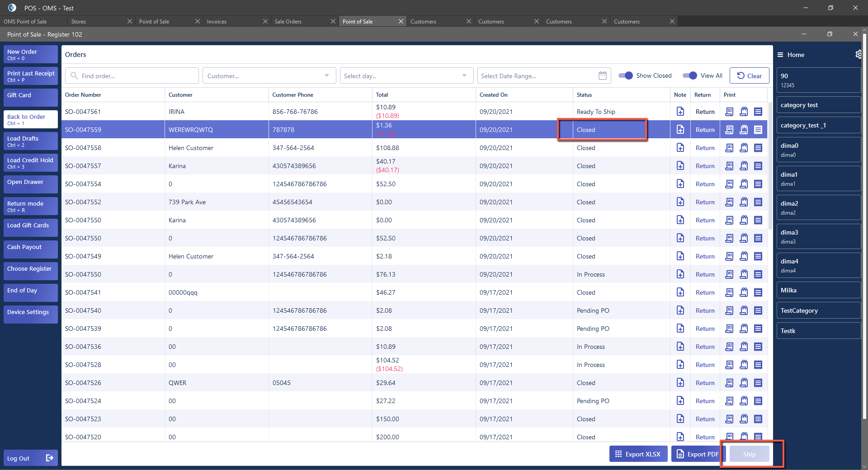This screenshot has height=470, width=868.
Task: Click the settings gear beside Home
Action: tap(858, 55)
